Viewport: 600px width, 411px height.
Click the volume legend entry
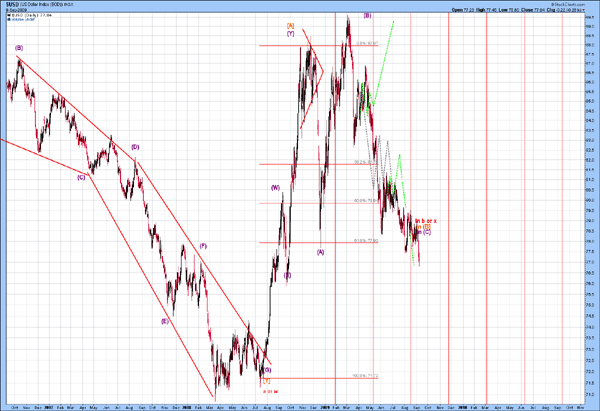pyautogui.click(x=23, y=19)
